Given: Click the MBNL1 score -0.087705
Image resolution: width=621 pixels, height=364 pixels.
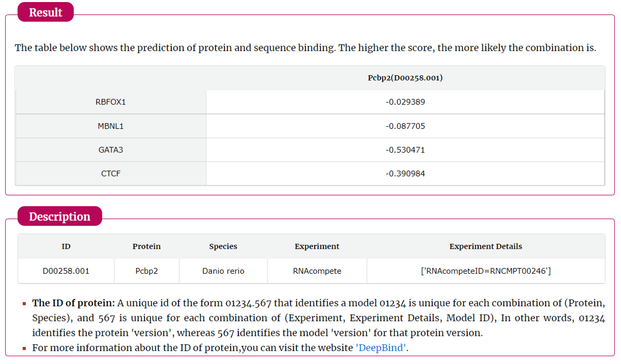Looking at the screenshot, I should tap(405, 126).
